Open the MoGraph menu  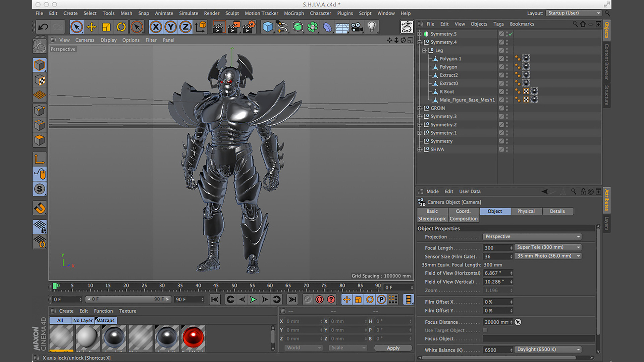coord(294,13)
